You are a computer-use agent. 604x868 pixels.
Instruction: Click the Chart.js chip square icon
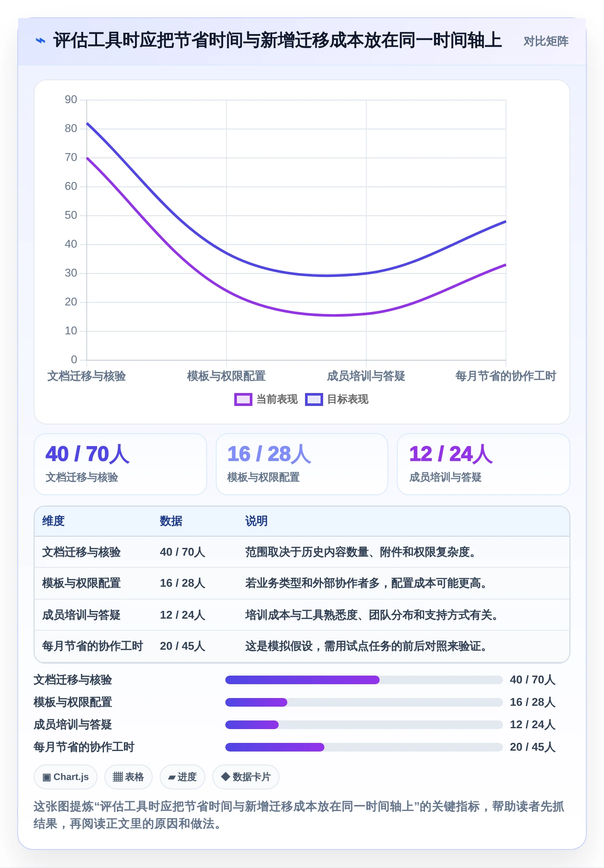point(47,777)
